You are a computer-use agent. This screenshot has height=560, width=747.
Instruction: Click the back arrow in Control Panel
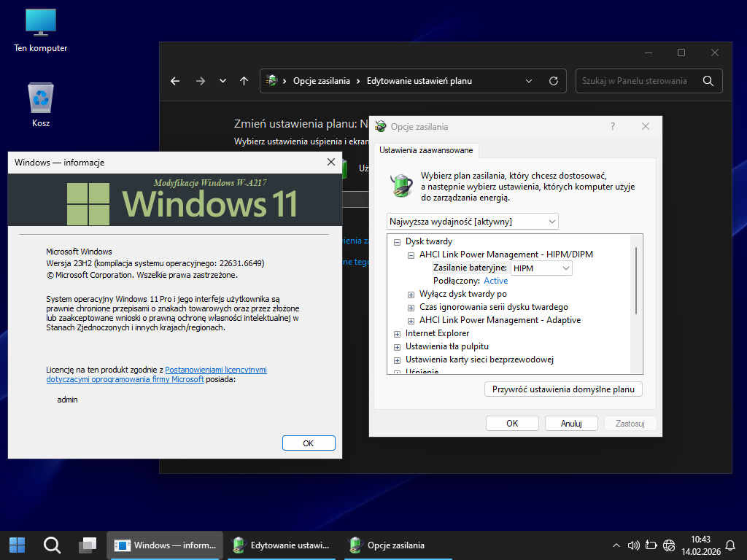175,81
